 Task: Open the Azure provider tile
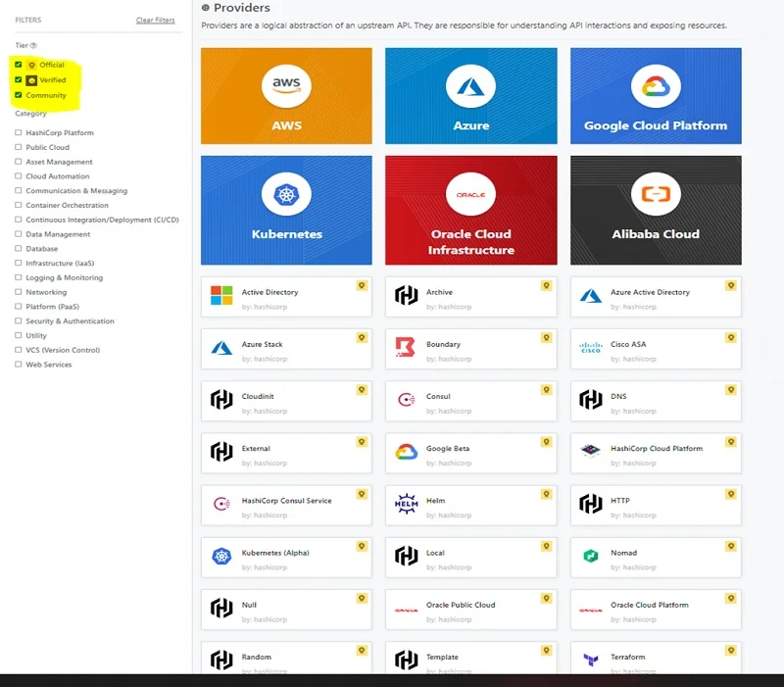471,95
